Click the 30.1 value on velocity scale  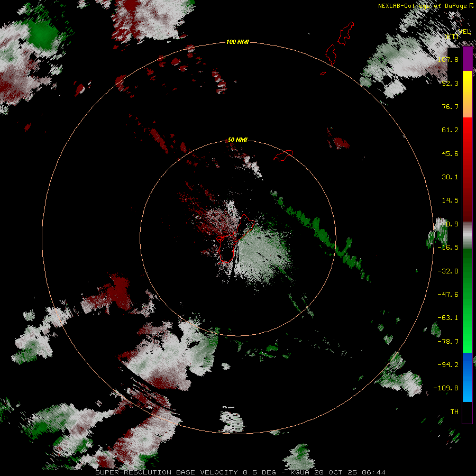(450, 177)
